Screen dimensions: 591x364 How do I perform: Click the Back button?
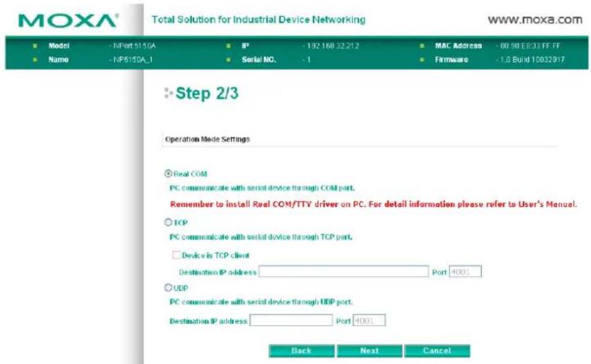tap(301, 351)
